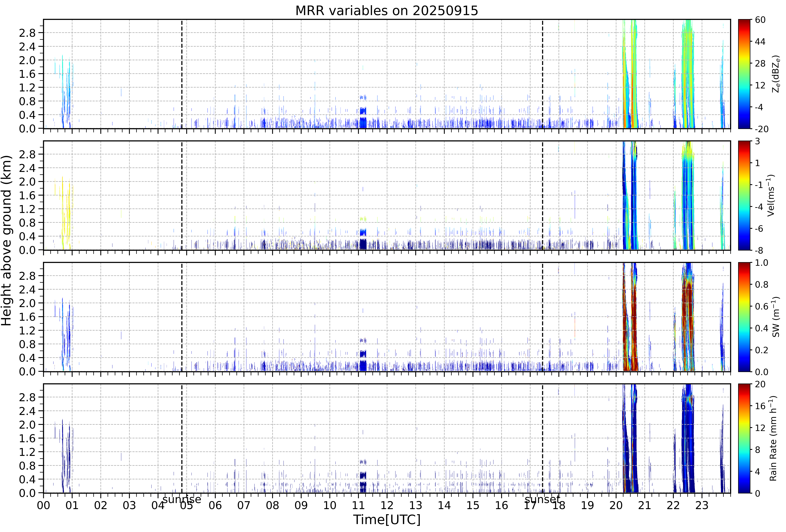Click the 06 hour tick label on the x-axis
The height and width of the screenshot is (532, 786).
pos(215,505)
